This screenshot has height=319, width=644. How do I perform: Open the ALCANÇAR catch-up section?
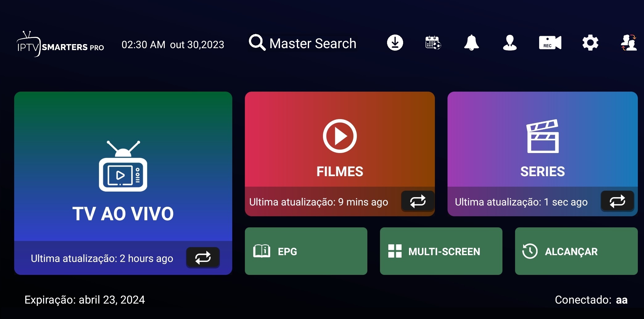576,251
